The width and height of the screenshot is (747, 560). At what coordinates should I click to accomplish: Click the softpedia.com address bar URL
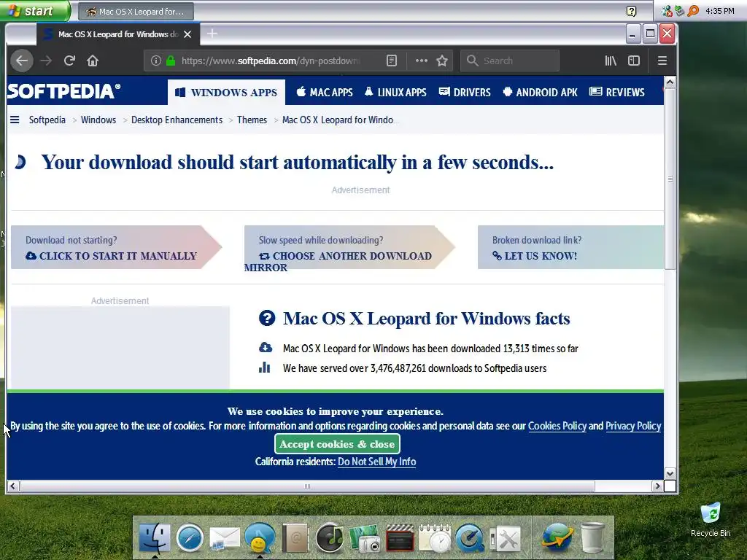pyautogui.click(x=271, y=61)
